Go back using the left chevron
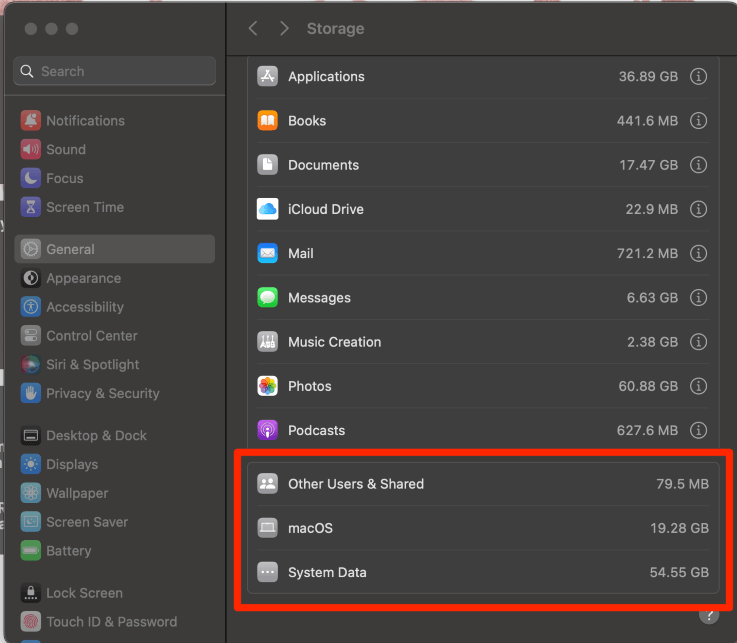The width and height of the screenshot is (737, 643). click(253, 29)
